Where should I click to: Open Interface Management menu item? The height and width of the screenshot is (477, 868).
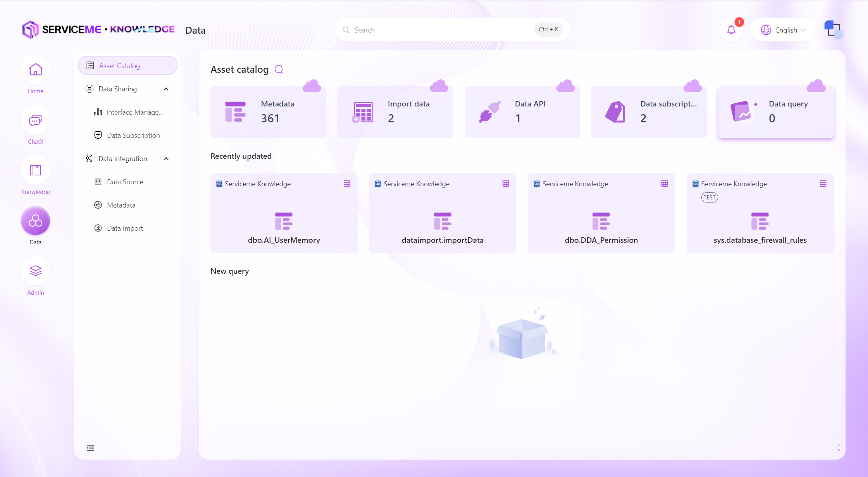click(x=127, y=112)
